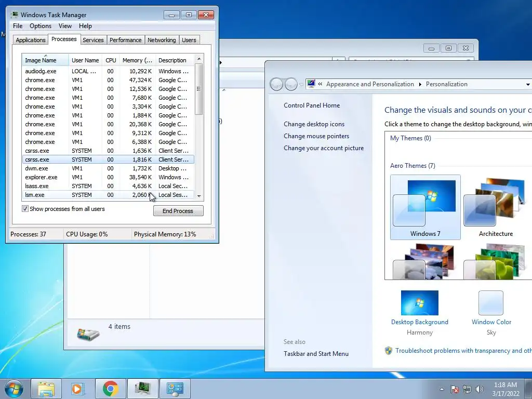This screenshot has width=532, height=399.
Task: Open Task Manager View menu
Action: coord(65,26)
